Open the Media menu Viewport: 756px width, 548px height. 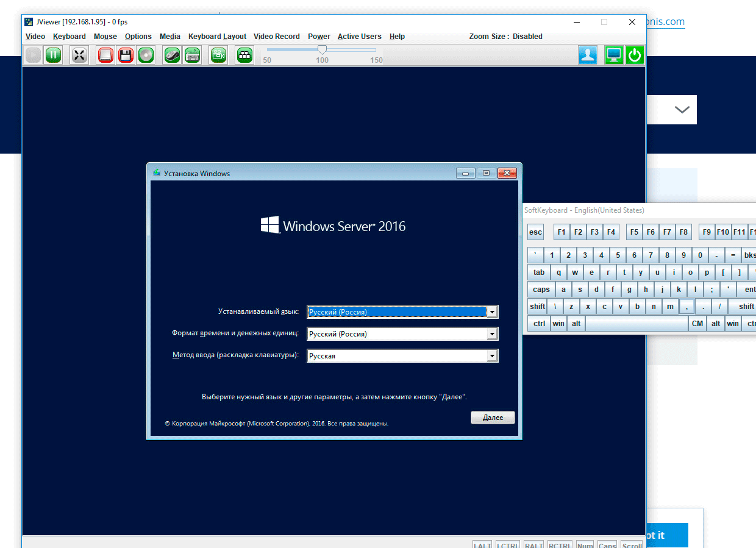click(x=170, y=37)
